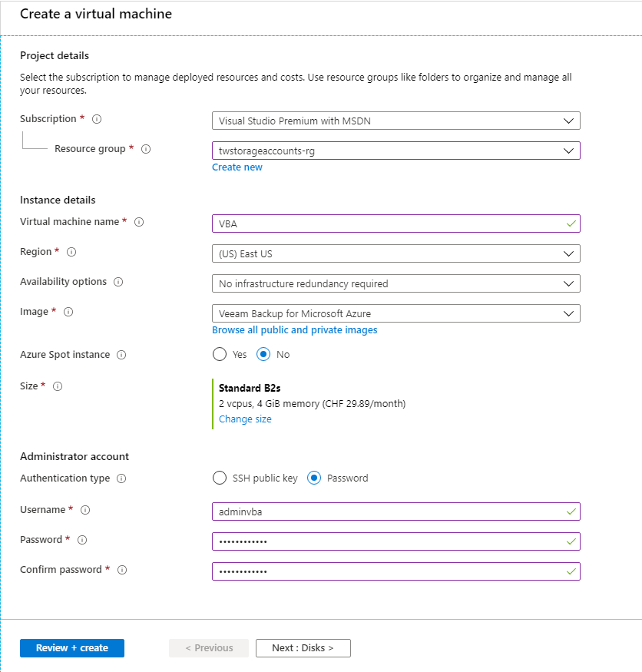The image size is (642, 672).
Task: Open the Region dropdown list
Action: tap(395, 253)
